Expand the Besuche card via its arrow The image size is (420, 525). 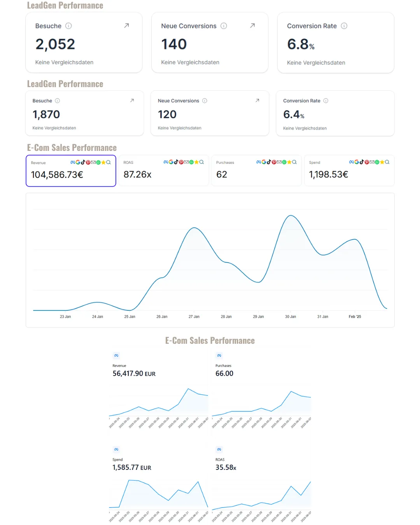pyautogui.click(x=126, y=25)
